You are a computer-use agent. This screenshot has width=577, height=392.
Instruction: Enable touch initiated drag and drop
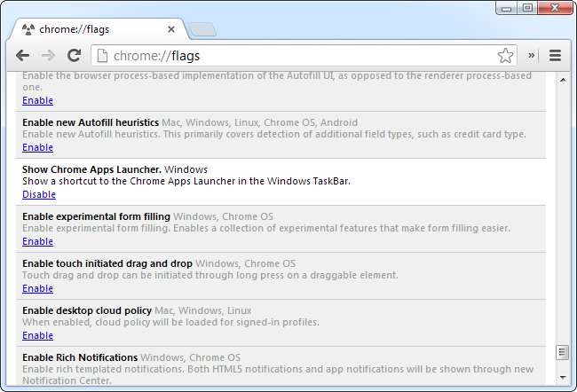tap(37, 288)
